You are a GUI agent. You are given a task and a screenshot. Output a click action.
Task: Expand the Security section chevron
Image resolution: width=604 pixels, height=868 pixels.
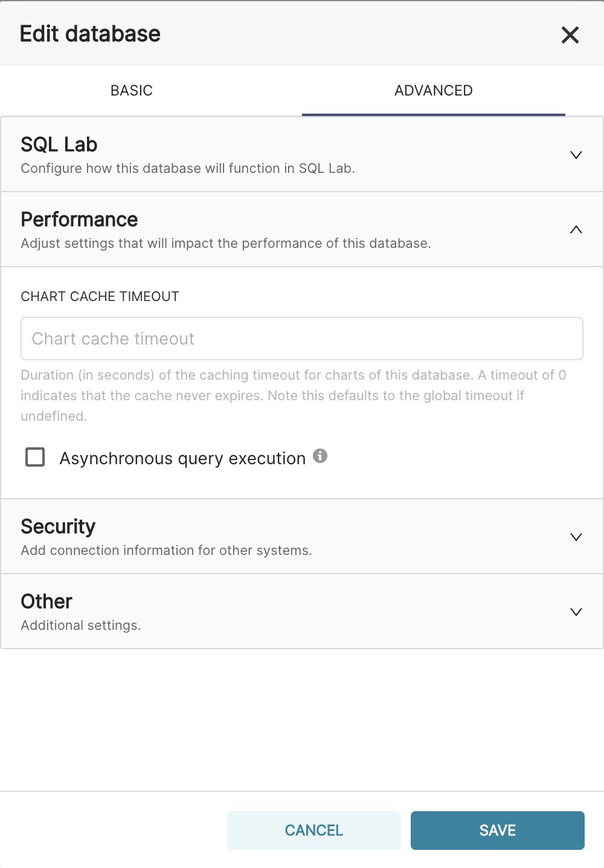click(x=576, y=537)
